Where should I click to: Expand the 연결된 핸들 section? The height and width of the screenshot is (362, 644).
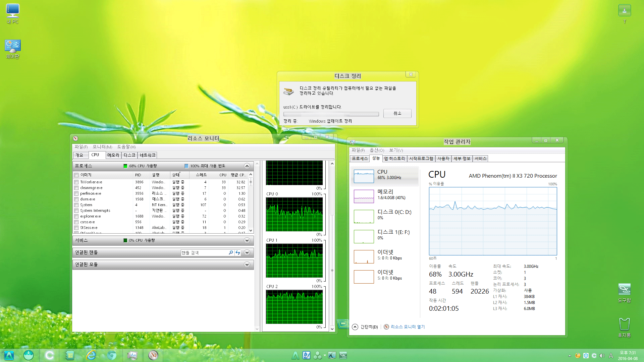(247, 253)
